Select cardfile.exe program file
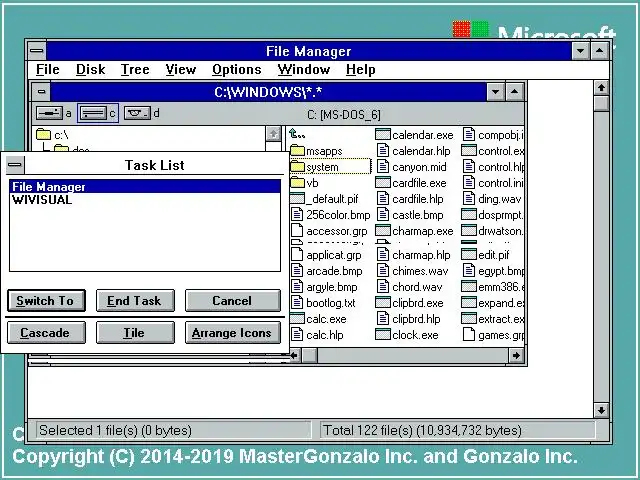This screenshot has width=640, height=480. pyautogui.click(x=411, y=183)
